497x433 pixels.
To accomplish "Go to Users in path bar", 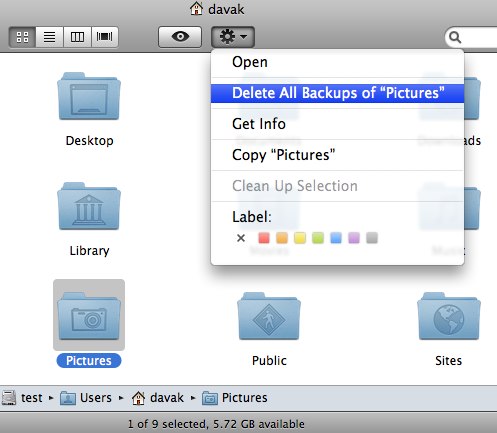I will coord(86,398).
